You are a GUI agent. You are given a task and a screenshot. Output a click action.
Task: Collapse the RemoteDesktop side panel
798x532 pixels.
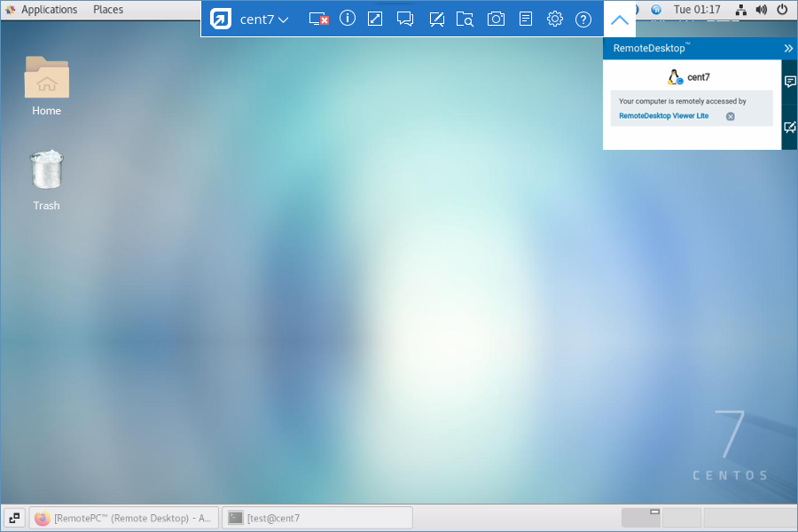[788, 48]
